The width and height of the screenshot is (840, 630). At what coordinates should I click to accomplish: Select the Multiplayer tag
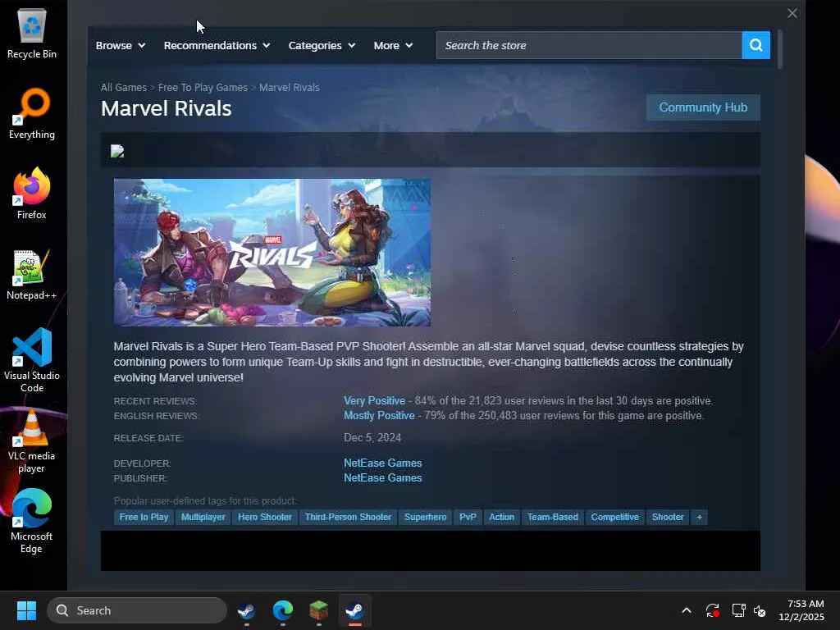coord(203,517)
